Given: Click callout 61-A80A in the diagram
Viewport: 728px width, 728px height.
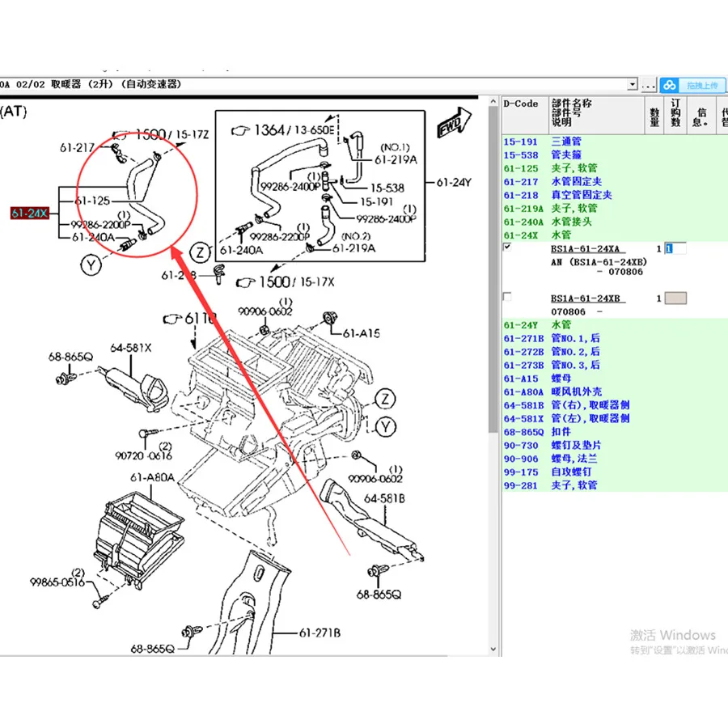Looking at the screenshot, I should tap(152, 477).
